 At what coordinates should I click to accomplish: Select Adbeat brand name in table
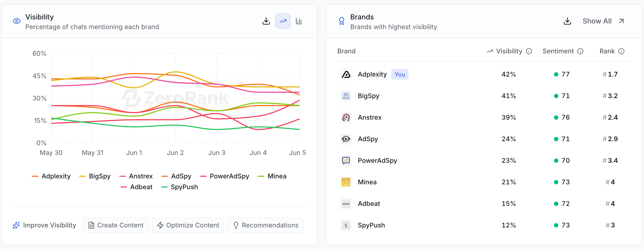[369, 204]
